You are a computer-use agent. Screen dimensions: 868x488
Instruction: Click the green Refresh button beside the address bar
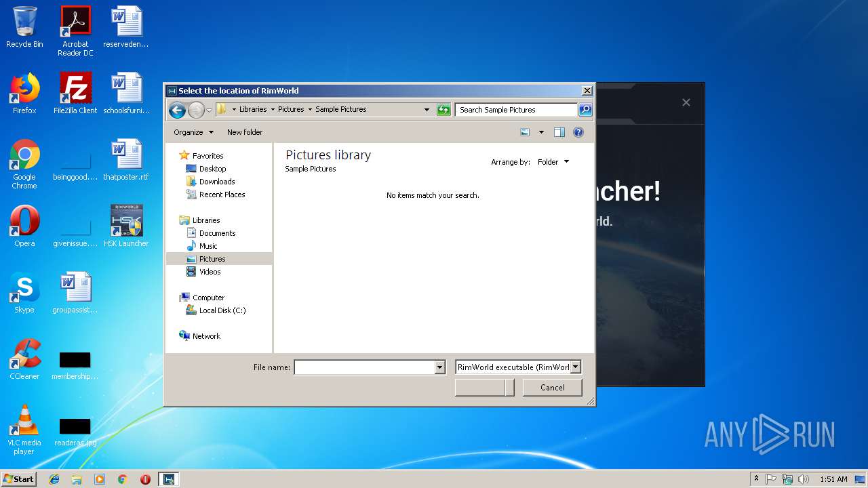443,110
